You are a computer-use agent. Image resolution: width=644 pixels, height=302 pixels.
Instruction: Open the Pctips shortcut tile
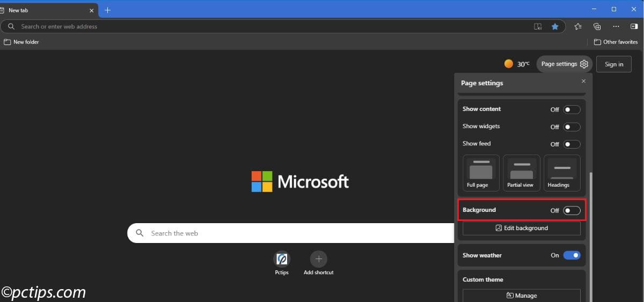[282, 263]
